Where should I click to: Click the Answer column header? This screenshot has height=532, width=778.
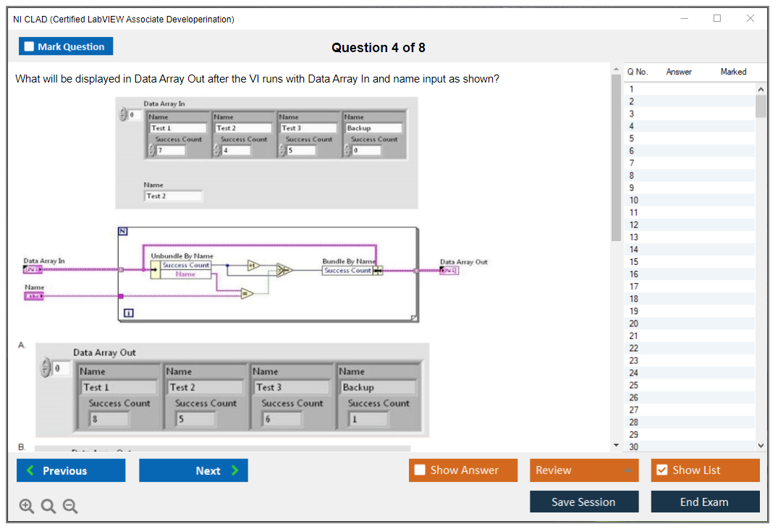click(679, 72)
